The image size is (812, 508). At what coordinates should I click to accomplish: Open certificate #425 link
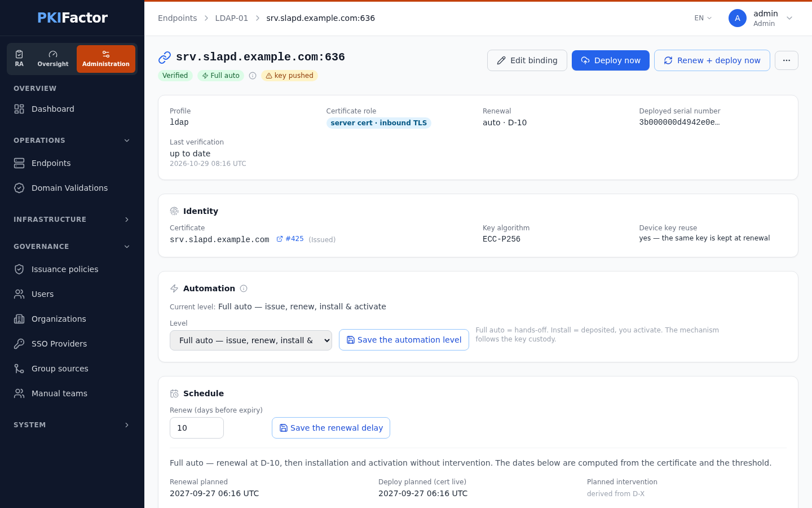290,239
